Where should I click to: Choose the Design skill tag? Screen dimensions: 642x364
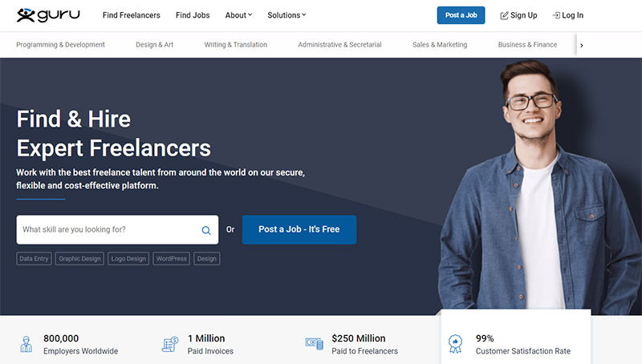207,258
